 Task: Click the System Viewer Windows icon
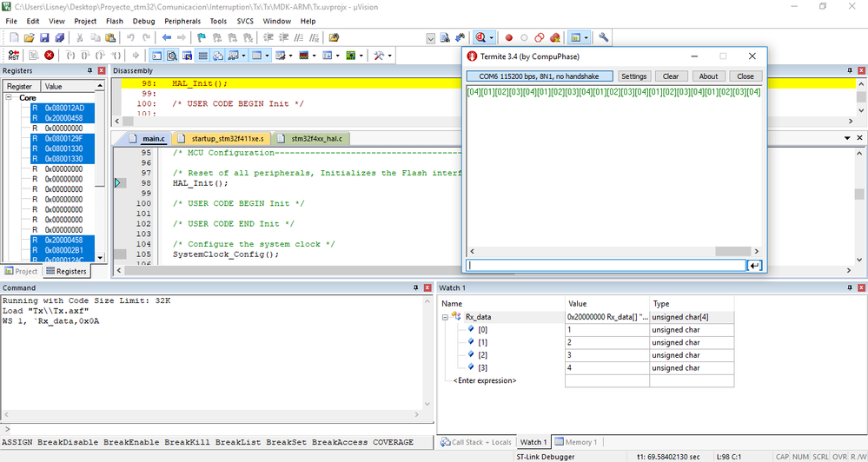pos(351,56)
